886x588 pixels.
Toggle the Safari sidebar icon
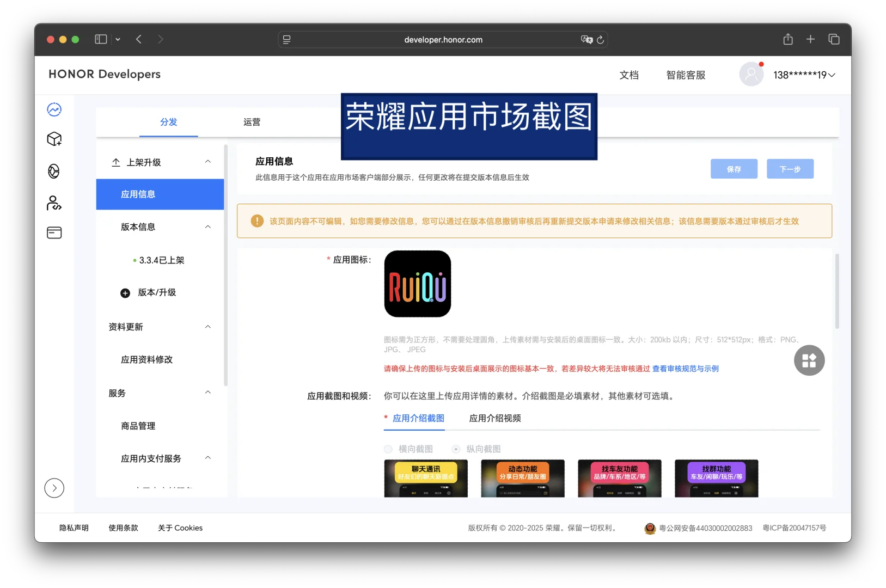point(101,39)
